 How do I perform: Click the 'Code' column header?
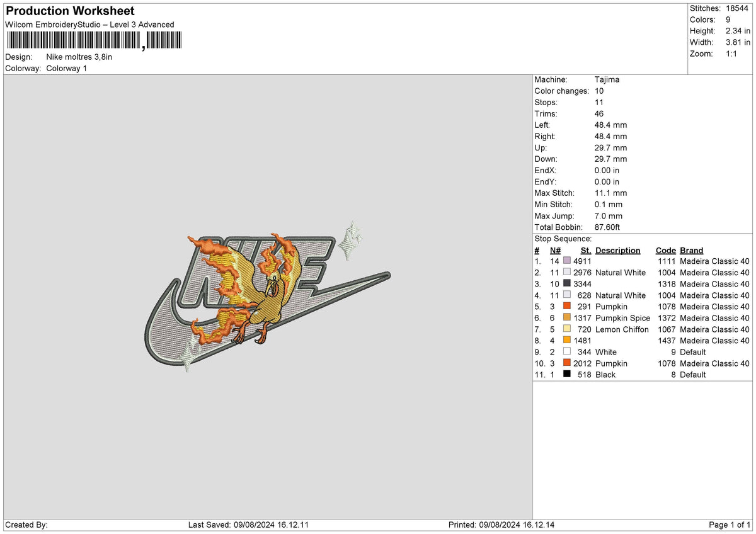click(665, 250)
